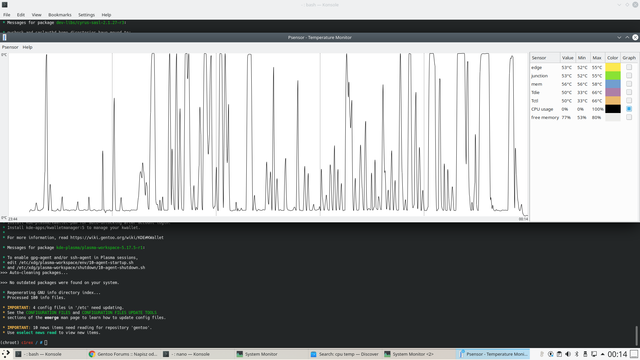Switch to the Discover search taskbar entry

(345, 354)
